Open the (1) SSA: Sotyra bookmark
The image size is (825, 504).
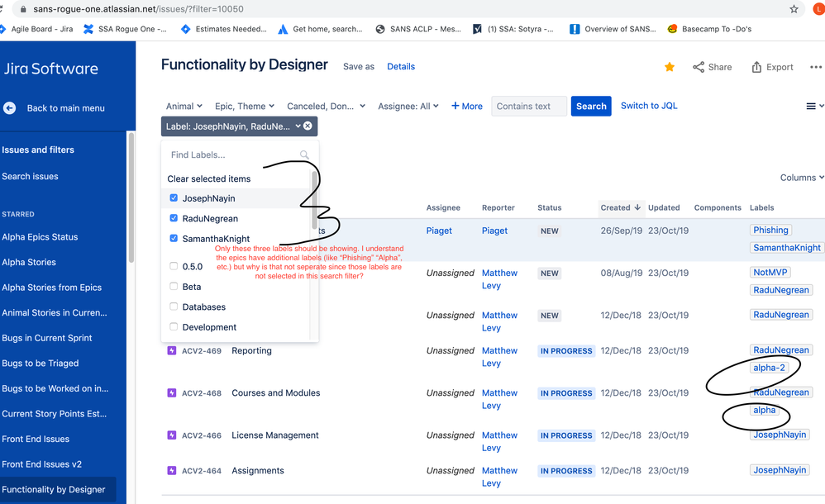(513, 29)
